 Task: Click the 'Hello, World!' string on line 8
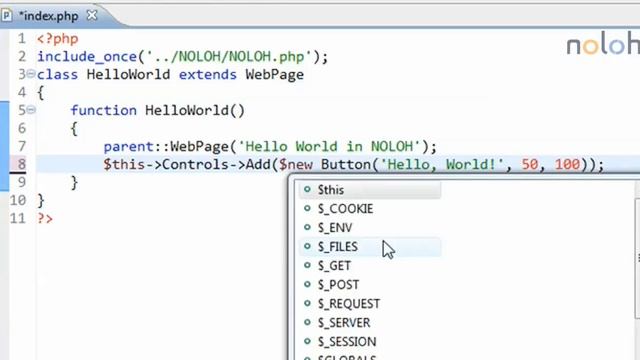click(x=442, y=164)
